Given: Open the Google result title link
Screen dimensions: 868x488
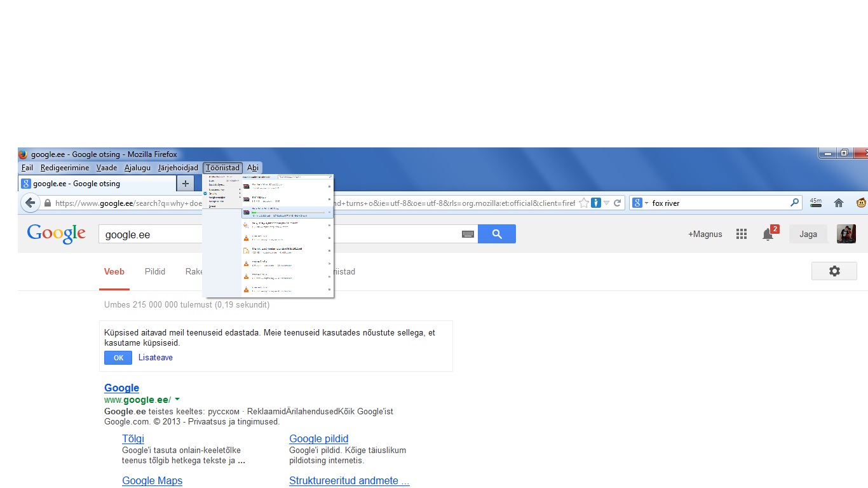Looking at the screenshot, I should 122,388.
